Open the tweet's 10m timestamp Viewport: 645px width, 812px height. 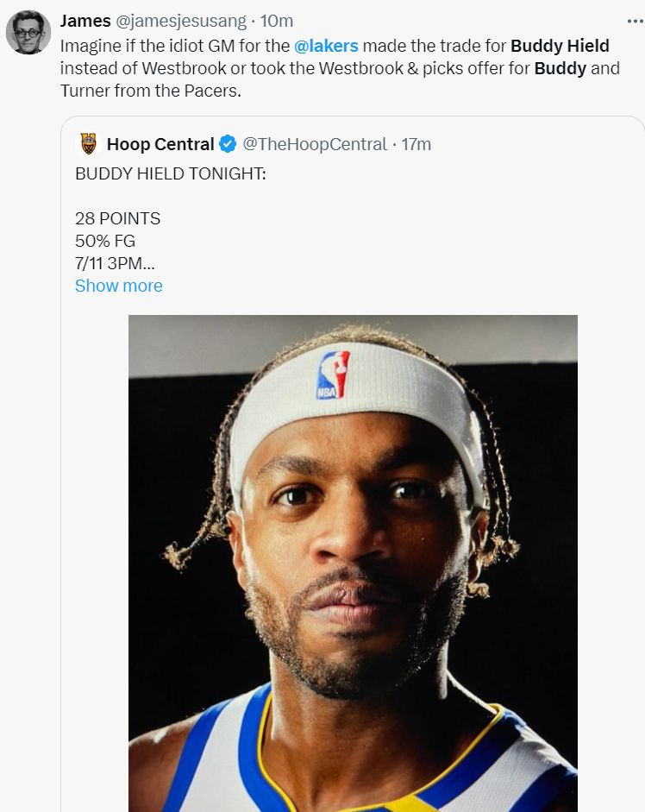(277, 21)
